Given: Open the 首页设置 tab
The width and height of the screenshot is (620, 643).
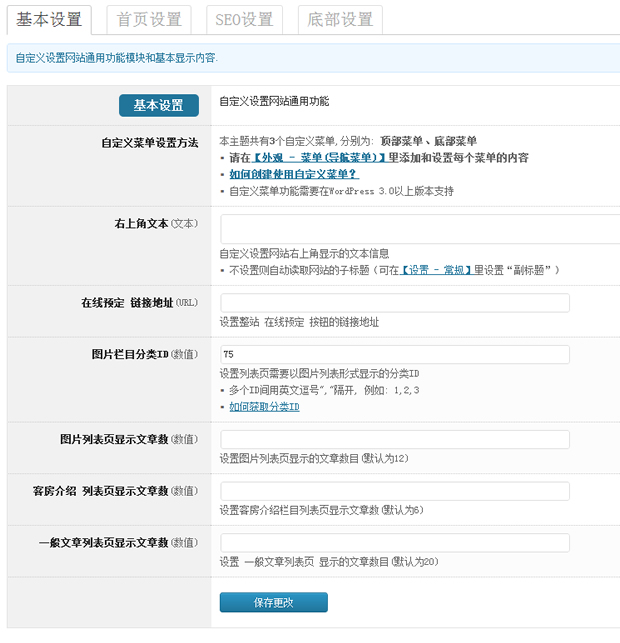Looking at the screenshot, I should [x=149, y=20].
